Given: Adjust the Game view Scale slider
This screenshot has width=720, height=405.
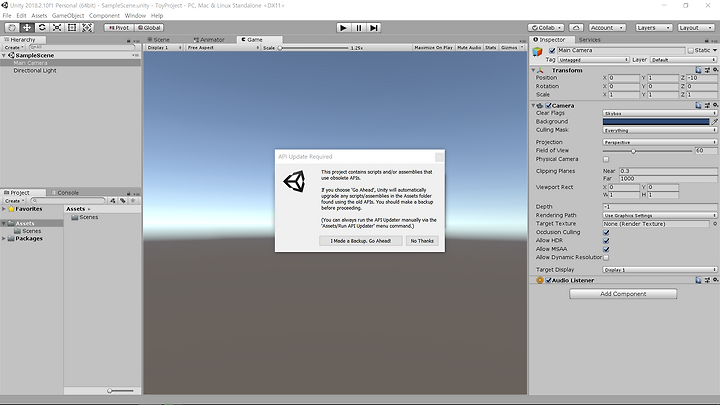Looking at the screenshot, I should [x=314, y=48].
